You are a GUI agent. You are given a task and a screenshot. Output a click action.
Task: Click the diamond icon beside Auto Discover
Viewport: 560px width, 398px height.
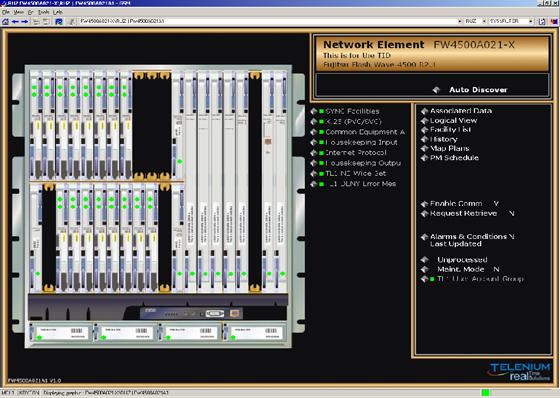(436, 90)
